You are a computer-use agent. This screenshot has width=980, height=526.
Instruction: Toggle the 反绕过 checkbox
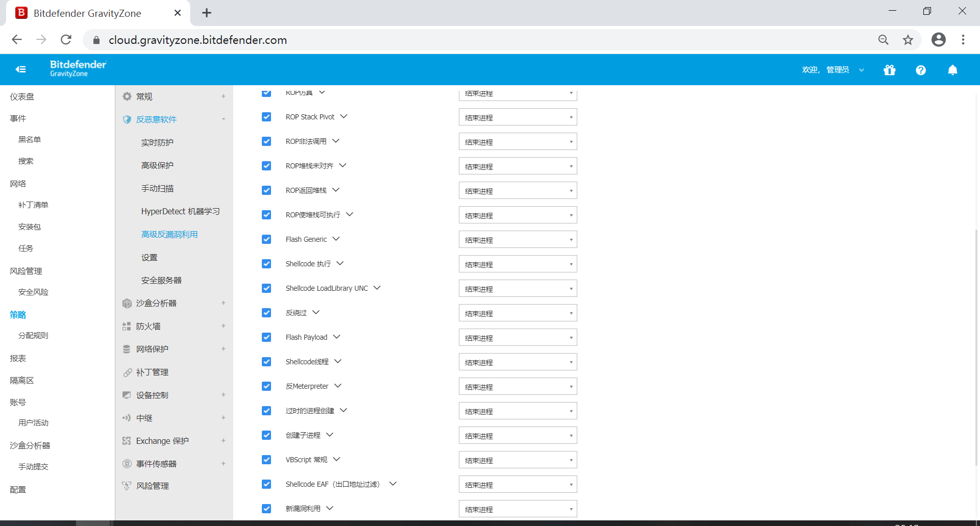(266, 313)
